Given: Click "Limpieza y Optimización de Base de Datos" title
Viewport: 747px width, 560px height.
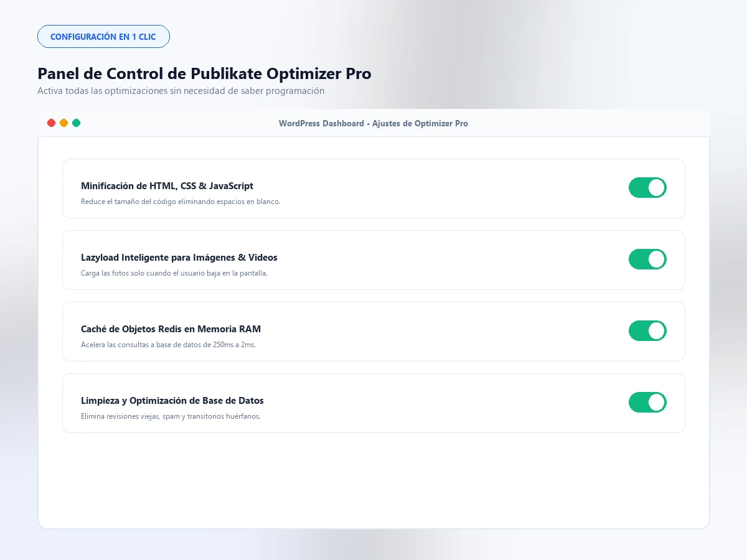Looking at the screenshot, I should (x=172, y=401).
